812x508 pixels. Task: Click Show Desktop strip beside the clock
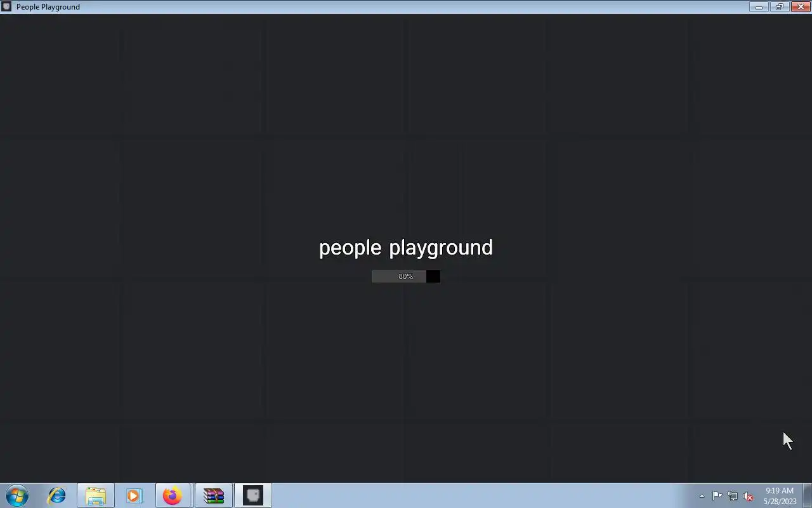[x=807, y=495]
